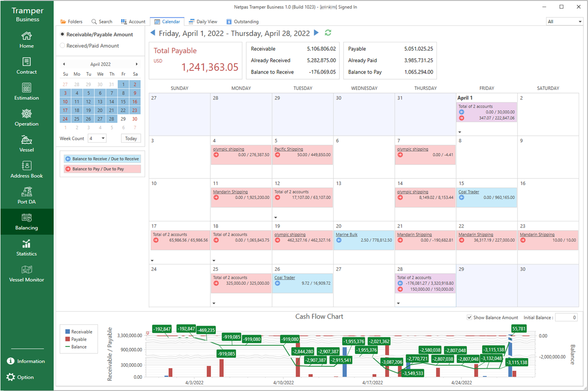Click Balance to Pay legend icon
The height and width of the screenshot is (391, 588).
click(x=68, y=169)
